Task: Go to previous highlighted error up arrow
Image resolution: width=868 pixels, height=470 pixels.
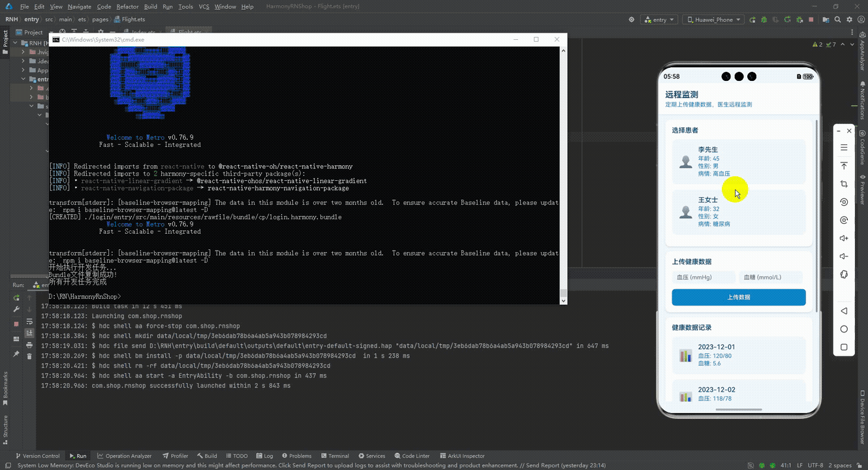Action: tap(842, 45)
